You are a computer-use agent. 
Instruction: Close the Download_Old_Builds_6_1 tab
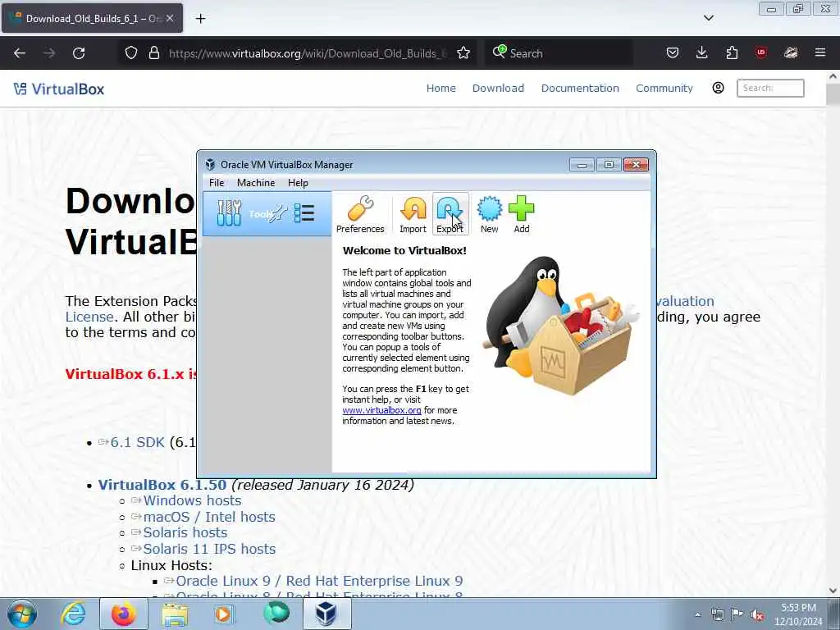169,18
